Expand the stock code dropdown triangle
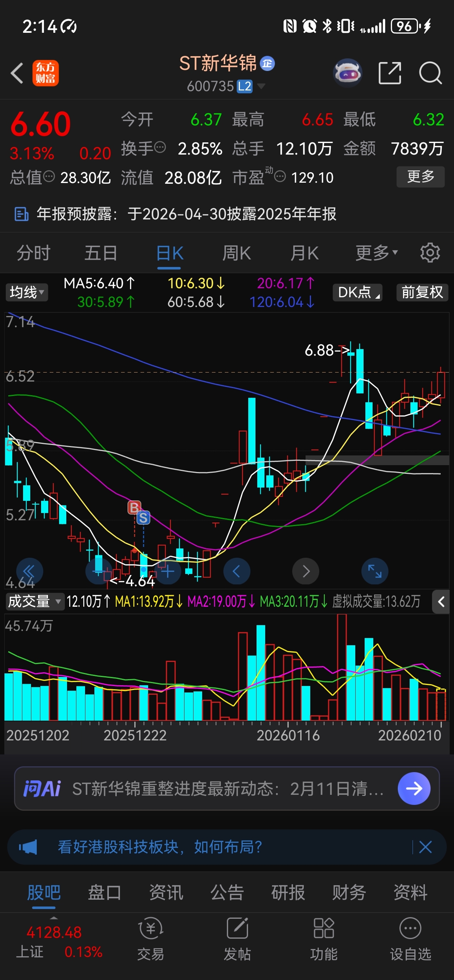The width and height of the screenshot is (454, 980). (x=261, y=86)
